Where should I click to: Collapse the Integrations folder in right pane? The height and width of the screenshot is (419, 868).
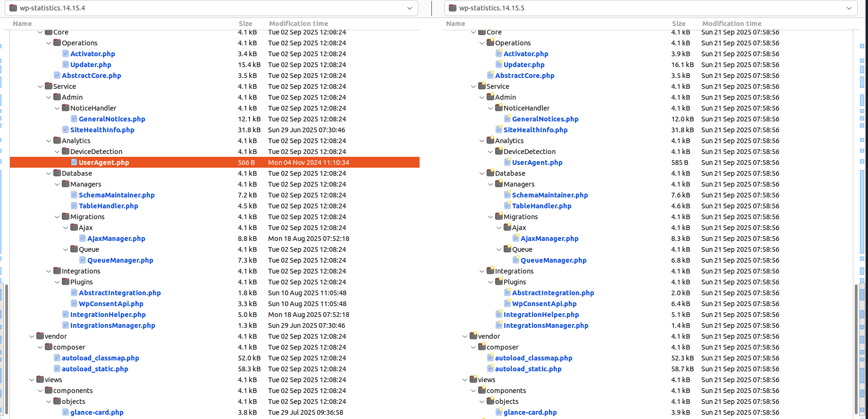coord(482,271)
